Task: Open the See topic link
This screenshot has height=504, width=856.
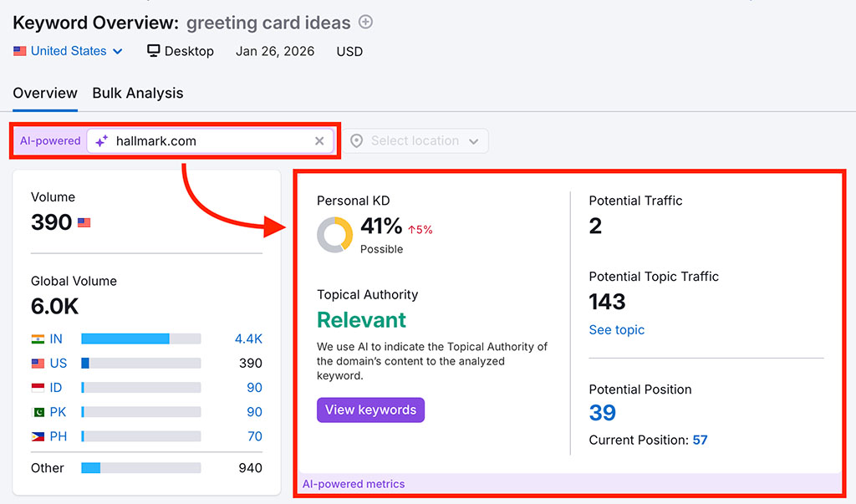Action: coord(616,330)
